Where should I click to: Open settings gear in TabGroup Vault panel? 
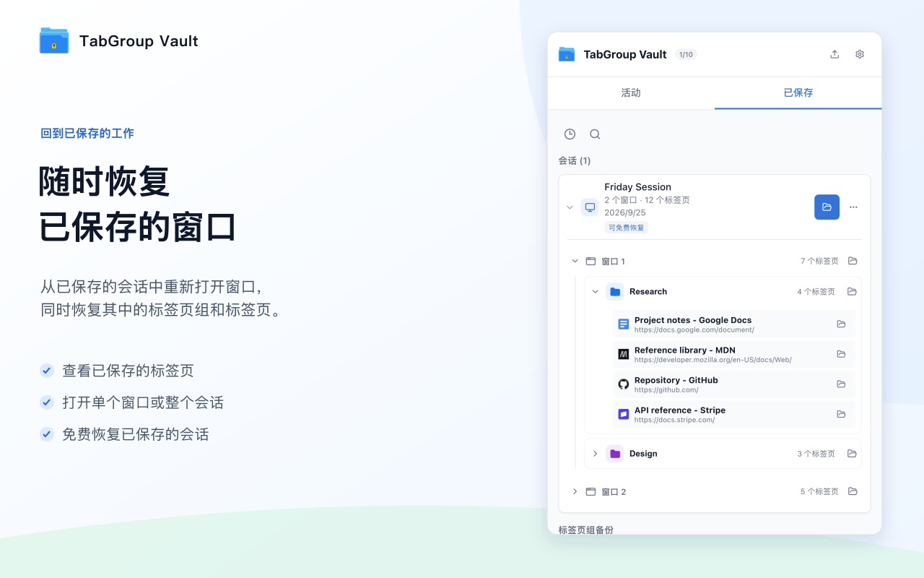[x=860, y=54]
